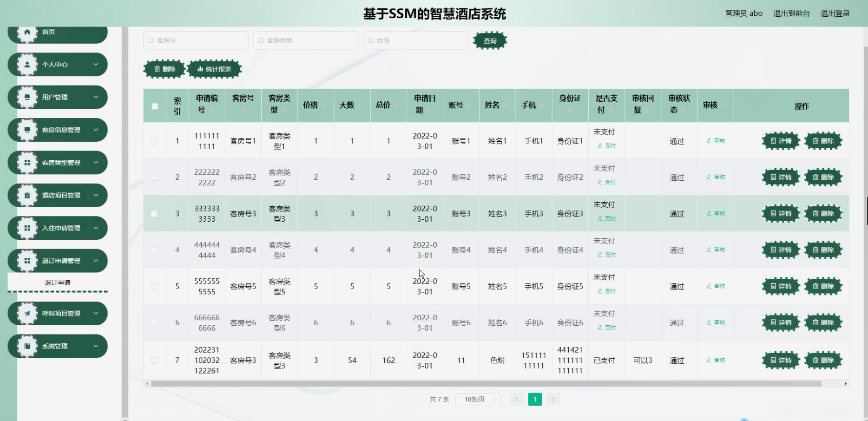This screenshot has width=868, height=421.
Task: Click the 查询 search button
Action: tap(490, 41)
